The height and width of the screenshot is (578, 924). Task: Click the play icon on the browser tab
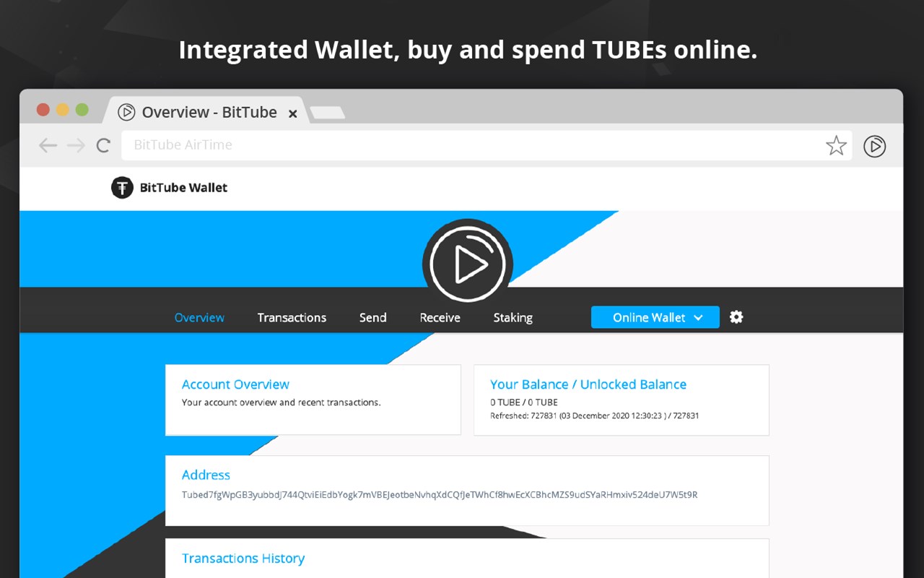[x=126, y=112]
